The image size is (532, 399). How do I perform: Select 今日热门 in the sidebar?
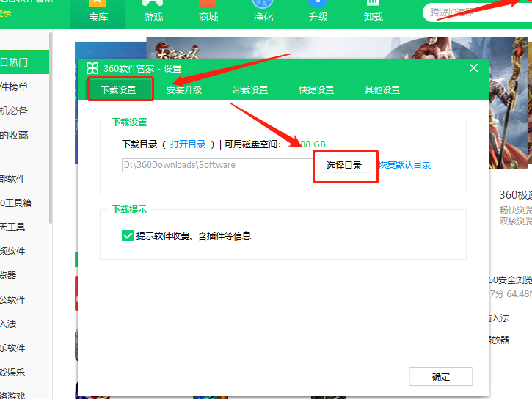pyautogui.click(x=24, y=62)
